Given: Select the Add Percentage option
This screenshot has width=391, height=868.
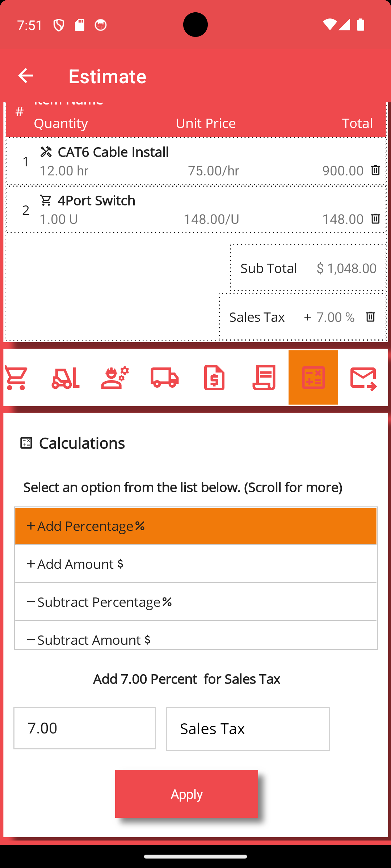Looking at the screenshot, I should point(195,526).
